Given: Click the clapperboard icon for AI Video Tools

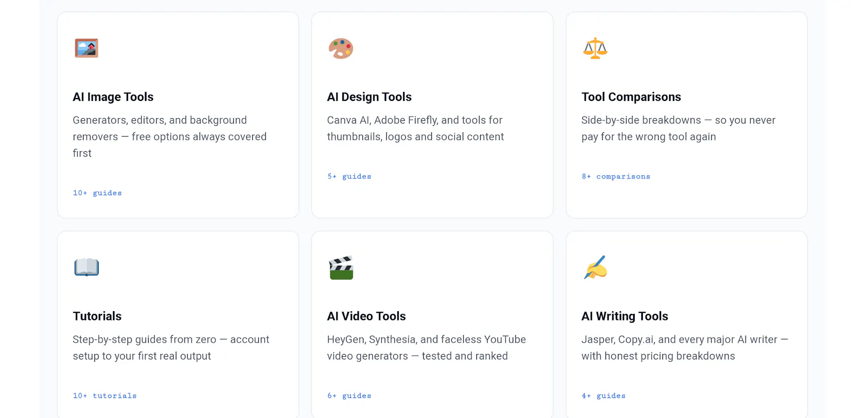Looking at the screenshot, I should click(x=341, y=267).
